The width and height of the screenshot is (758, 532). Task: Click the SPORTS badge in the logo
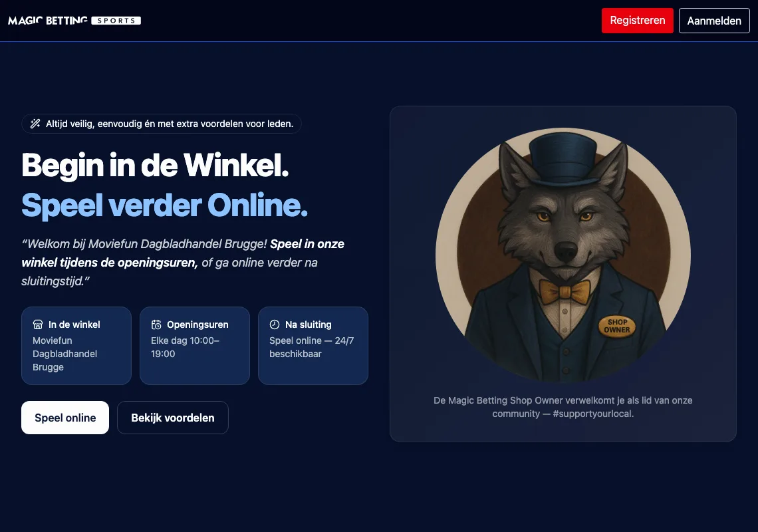coord(116,21)
